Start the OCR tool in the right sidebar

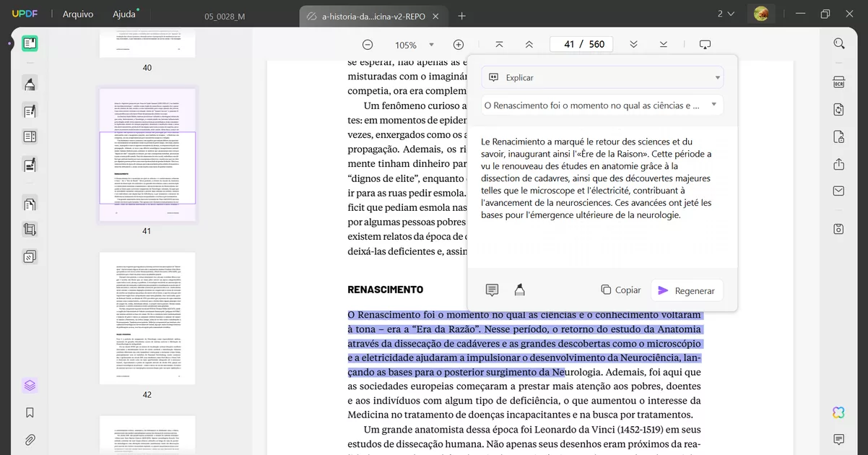click(x=838, y=82)
